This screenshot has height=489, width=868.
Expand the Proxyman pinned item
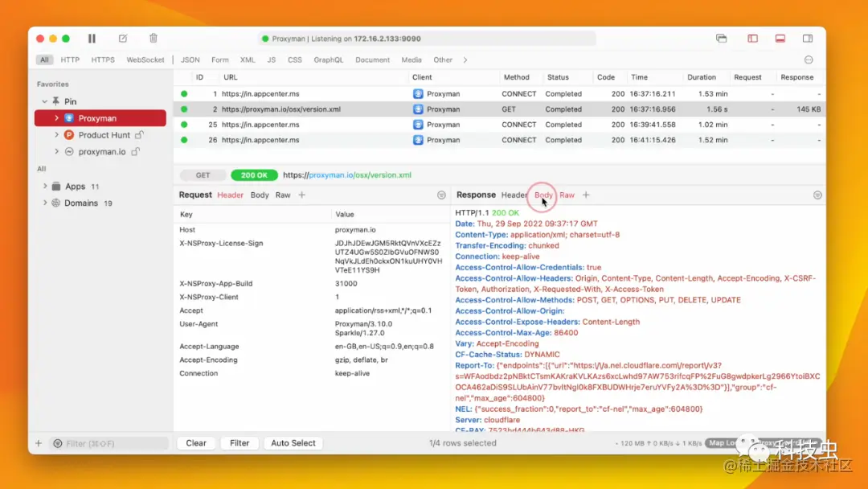pyautogui.click(x=56, y=118)
